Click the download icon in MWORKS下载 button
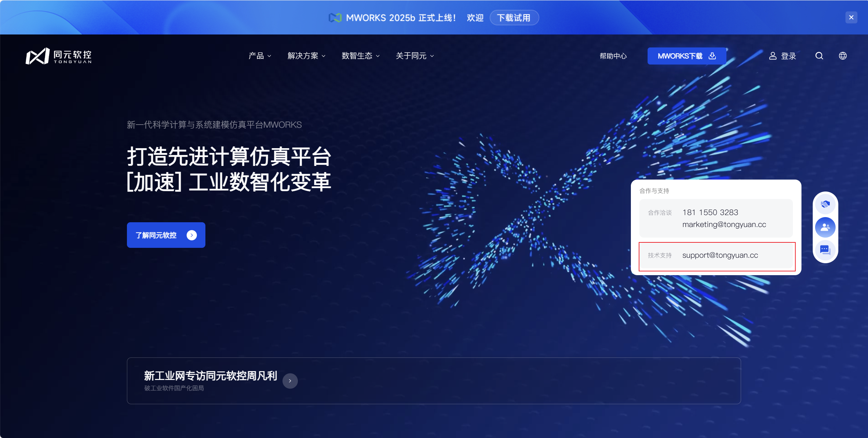868x438 pixels. point(712,56)
